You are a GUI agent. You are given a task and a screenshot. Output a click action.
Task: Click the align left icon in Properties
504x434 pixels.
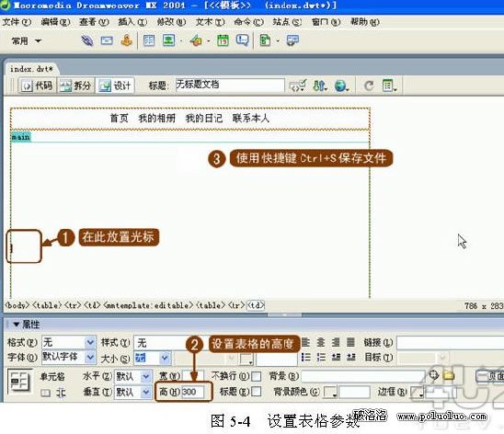(x=305, y=342)
